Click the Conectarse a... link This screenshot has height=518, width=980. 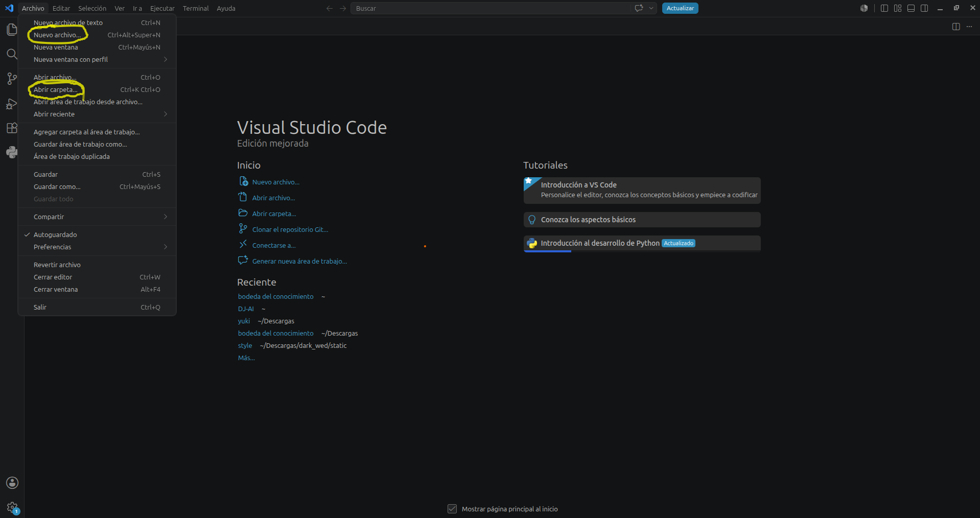click(x=274, y=246)
